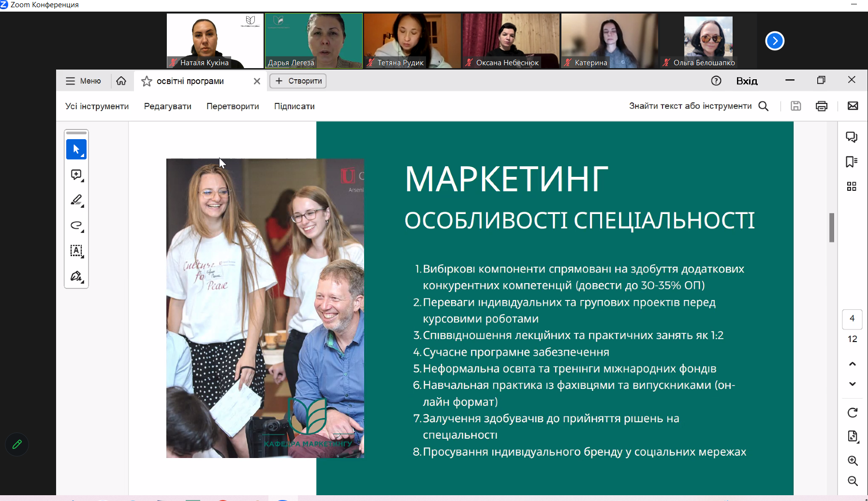Open the comments panel on right

click(x=852, y=137)
